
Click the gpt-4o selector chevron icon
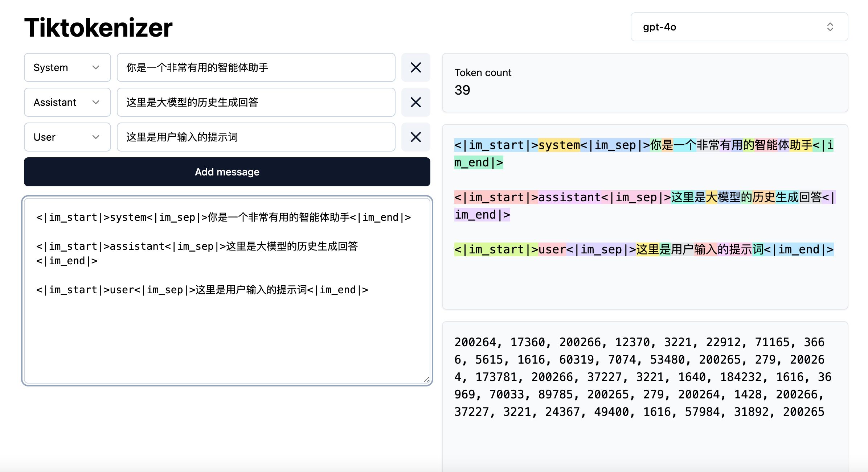pyautogui.click(x=830, y=27)
